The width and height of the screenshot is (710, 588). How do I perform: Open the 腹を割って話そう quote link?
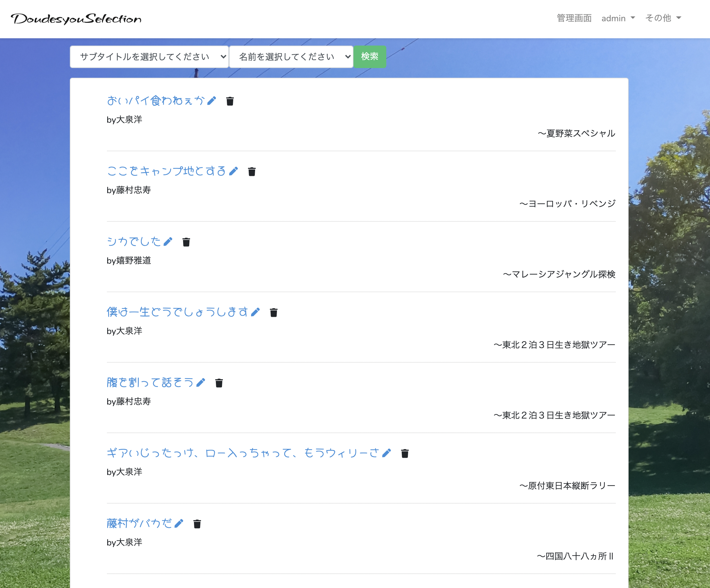150,382
